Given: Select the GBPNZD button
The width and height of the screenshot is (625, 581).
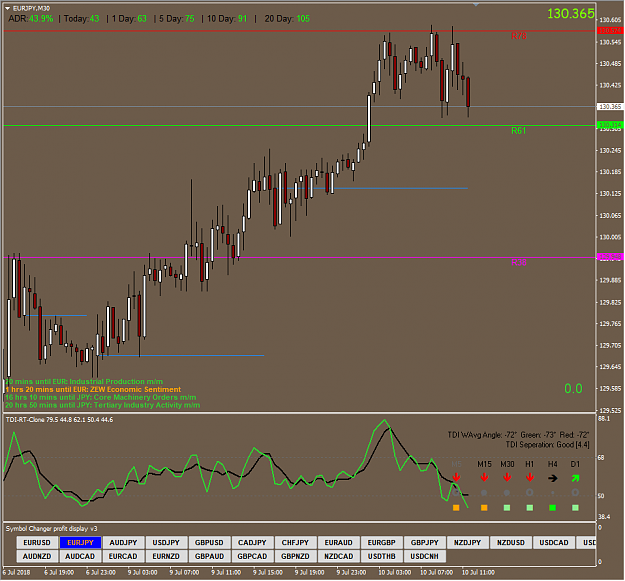Looking at the screenshot, I should (295, 556).
